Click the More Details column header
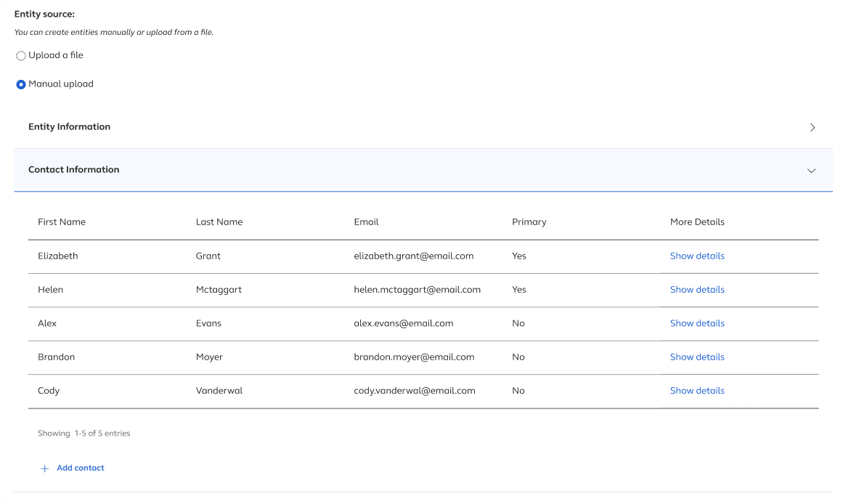Screen dimensions: 851x504 pyautogui.click(x=697, y=221)
